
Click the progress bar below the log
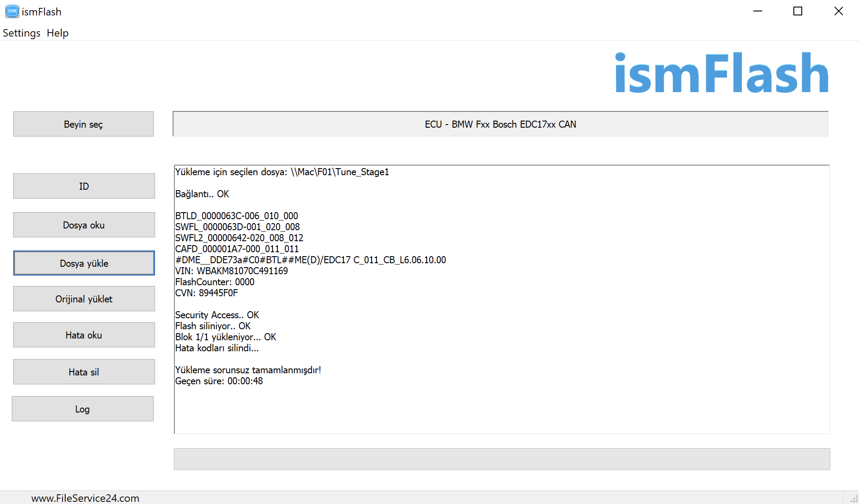point(502,459)
